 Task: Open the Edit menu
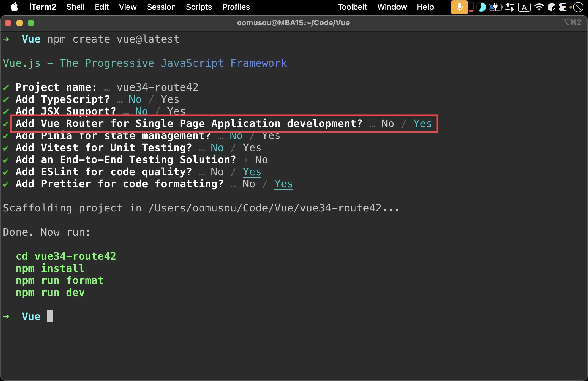pyautogui.click(x=102, y=7)
